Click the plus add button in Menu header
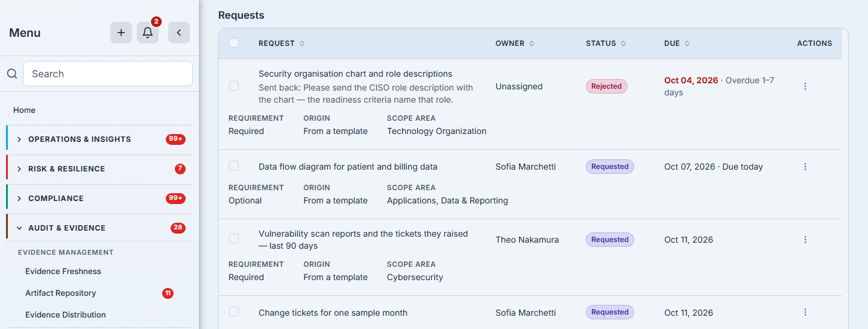 (121, 33)
